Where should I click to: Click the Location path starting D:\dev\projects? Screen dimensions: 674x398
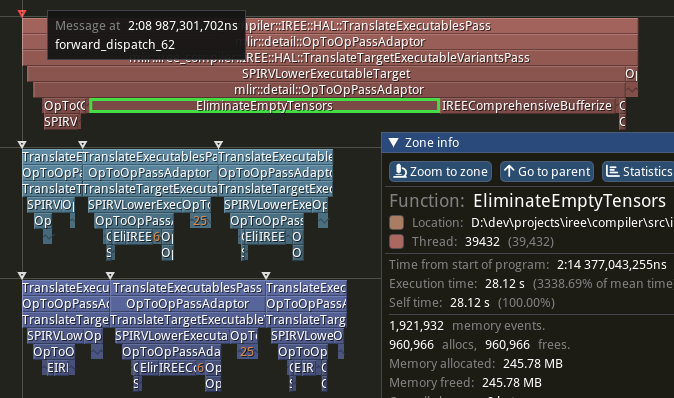572,223
